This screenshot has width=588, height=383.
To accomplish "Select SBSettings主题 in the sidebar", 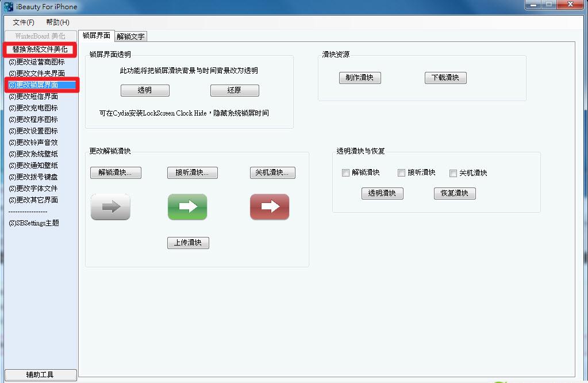I will point(36,223).
